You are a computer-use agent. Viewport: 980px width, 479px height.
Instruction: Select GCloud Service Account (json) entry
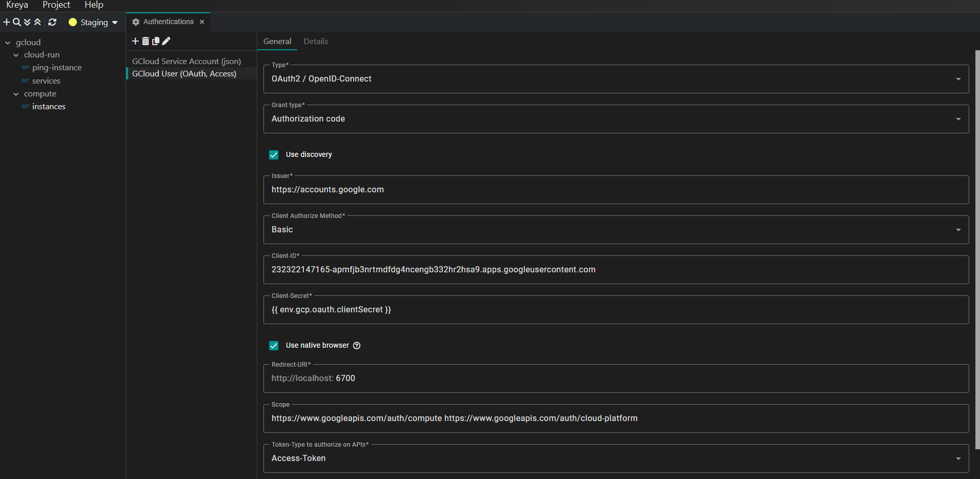coord(187,62)
